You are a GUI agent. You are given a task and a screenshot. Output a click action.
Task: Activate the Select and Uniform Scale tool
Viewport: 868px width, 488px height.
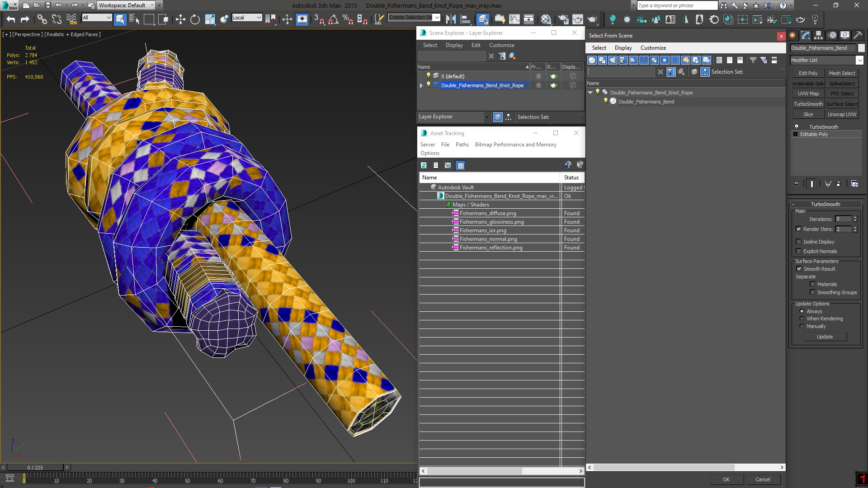pos(210,19)
